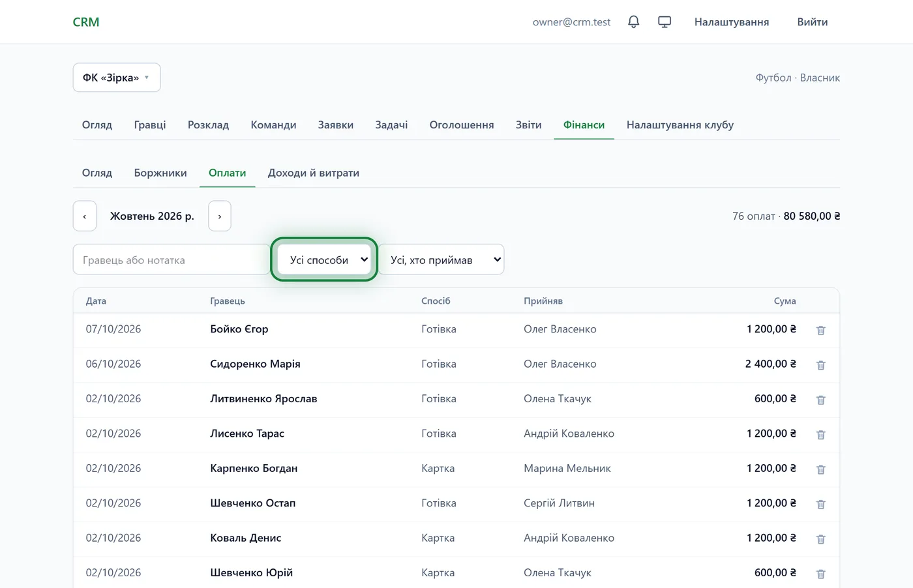
Task: Switch to the Боржники sub-tab
Action: (160, 173)
